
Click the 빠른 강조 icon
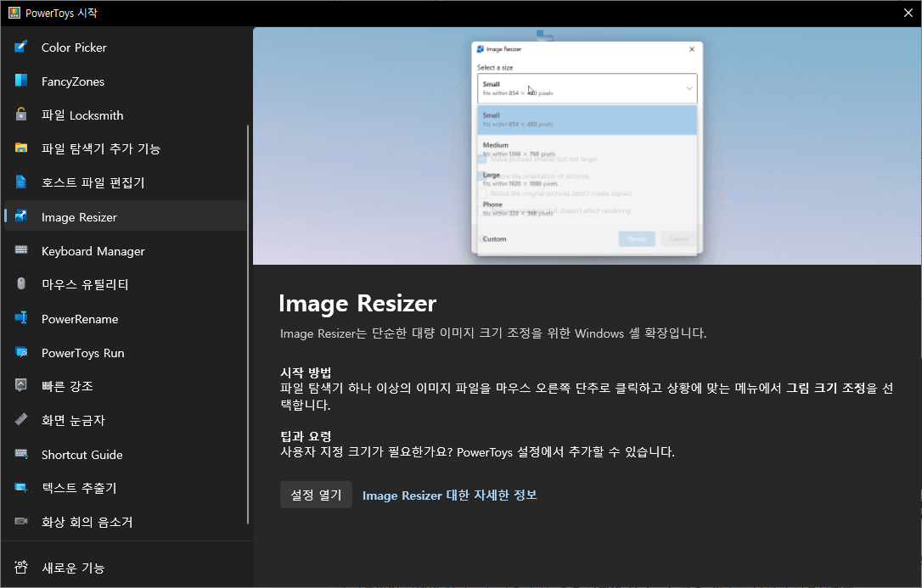coord(21,385)
